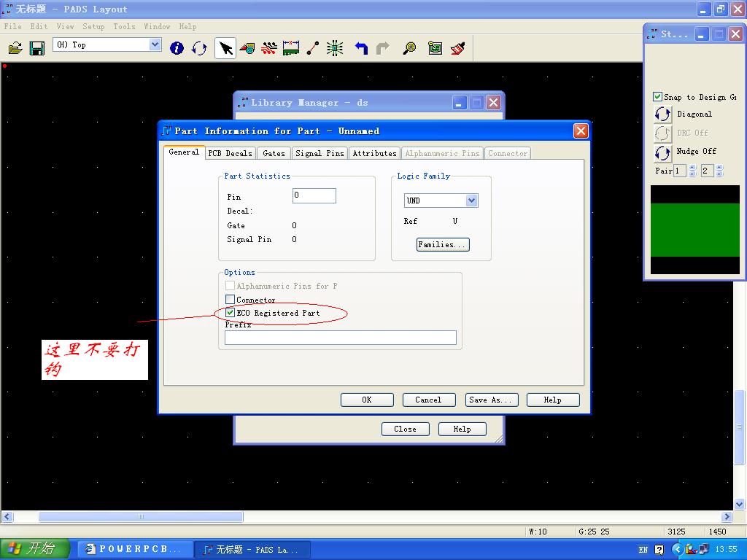Uncheck ECO Registered Part checkbox
747x560 pixels.
tap(230, 313)
